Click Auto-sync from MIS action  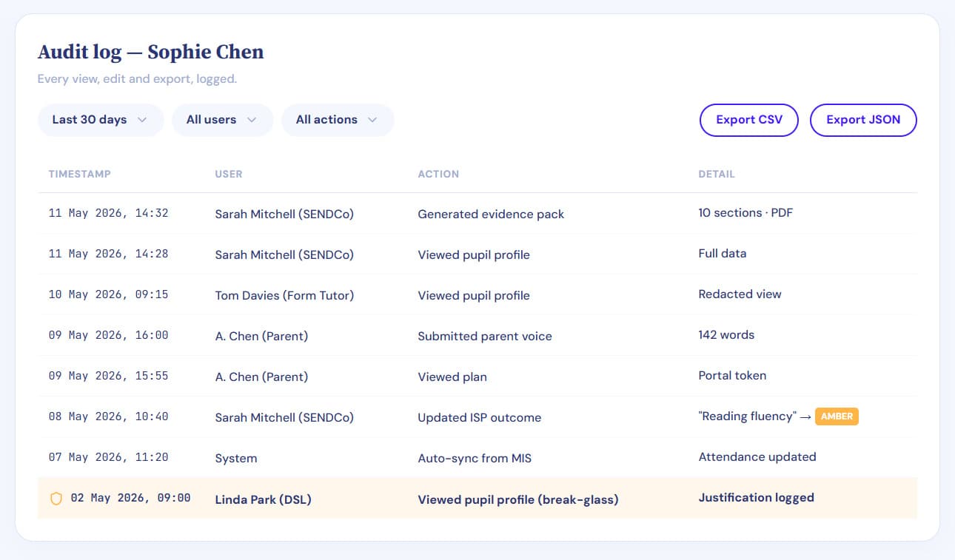[475, 458]
